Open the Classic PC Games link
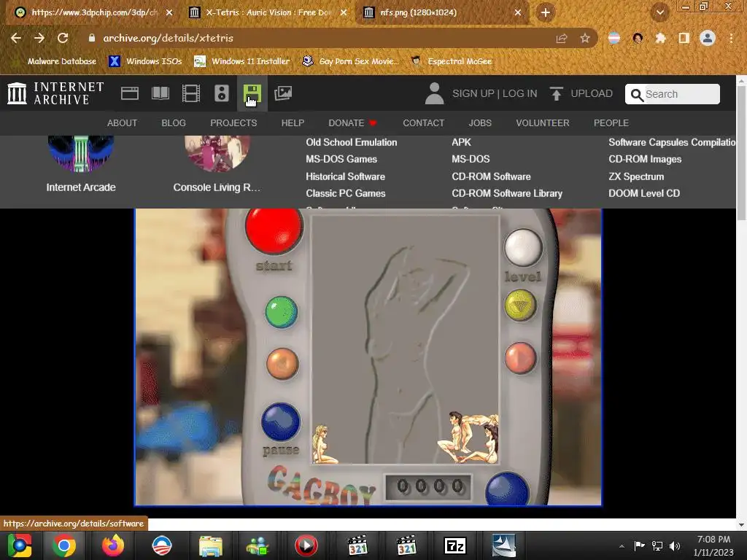 coord(345,193)
